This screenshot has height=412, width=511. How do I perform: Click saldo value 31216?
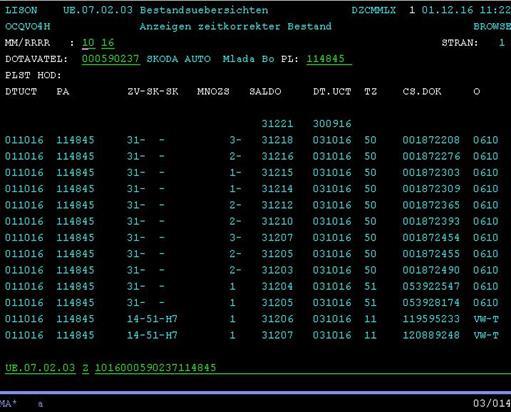click(277, 156)
